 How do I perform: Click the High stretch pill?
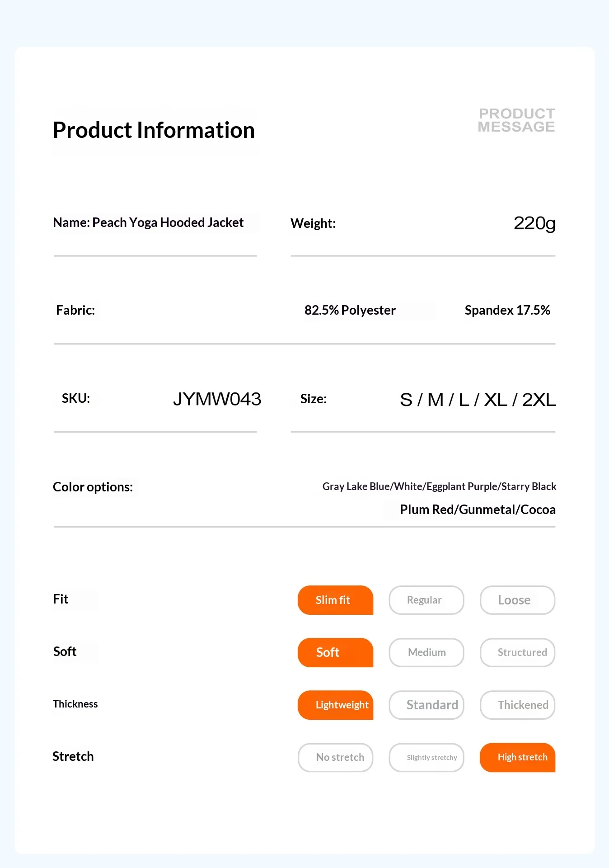click(x=517, y=757)
